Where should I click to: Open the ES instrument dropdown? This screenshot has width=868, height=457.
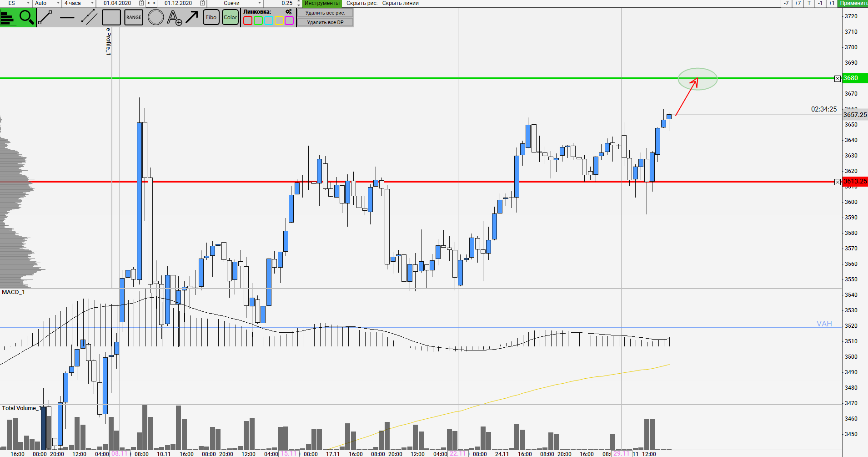tap(16, 3)
